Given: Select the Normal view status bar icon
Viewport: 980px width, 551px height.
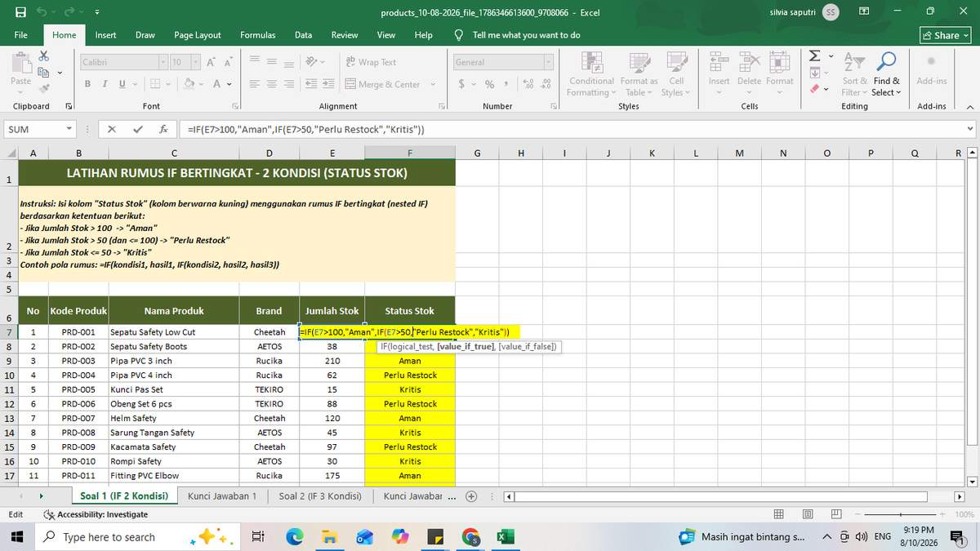Looking at the screenshot, I should (779, 514).
